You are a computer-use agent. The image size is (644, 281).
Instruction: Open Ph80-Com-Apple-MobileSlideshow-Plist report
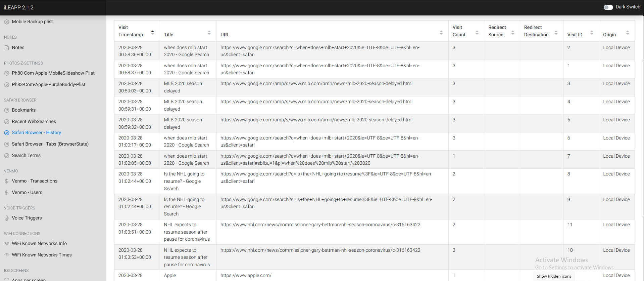tap(53, 73)
